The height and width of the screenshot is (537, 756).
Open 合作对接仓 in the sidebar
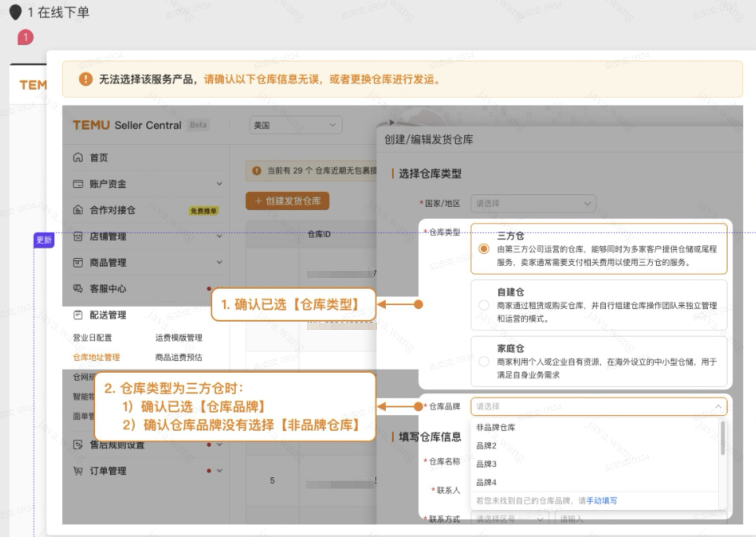tap(113, 210)
